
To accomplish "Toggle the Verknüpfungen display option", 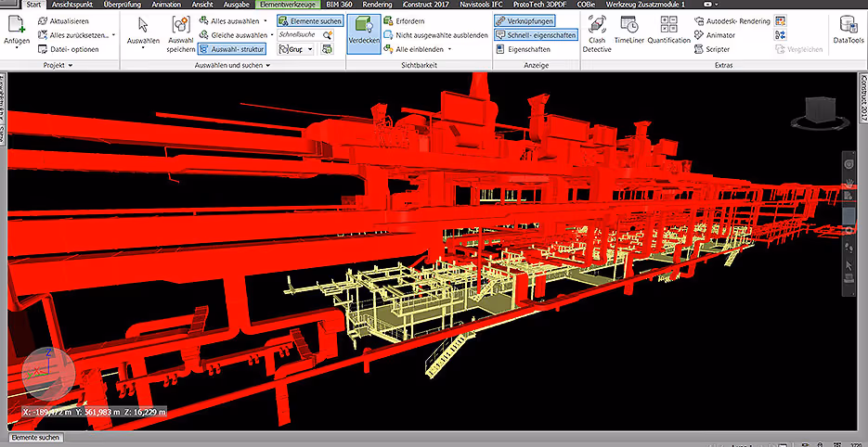I will tap(526, 20).
